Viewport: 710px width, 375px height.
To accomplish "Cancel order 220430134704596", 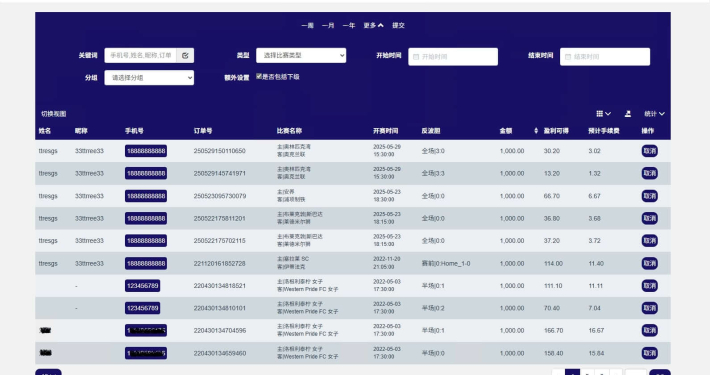I will coord(649,331).
